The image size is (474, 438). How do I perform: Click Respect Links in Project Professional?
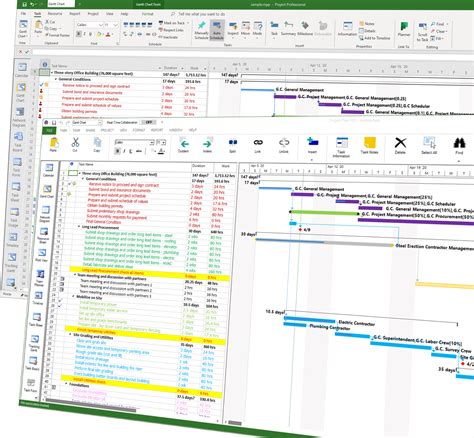pyautogui.click(x=171, y=30)
